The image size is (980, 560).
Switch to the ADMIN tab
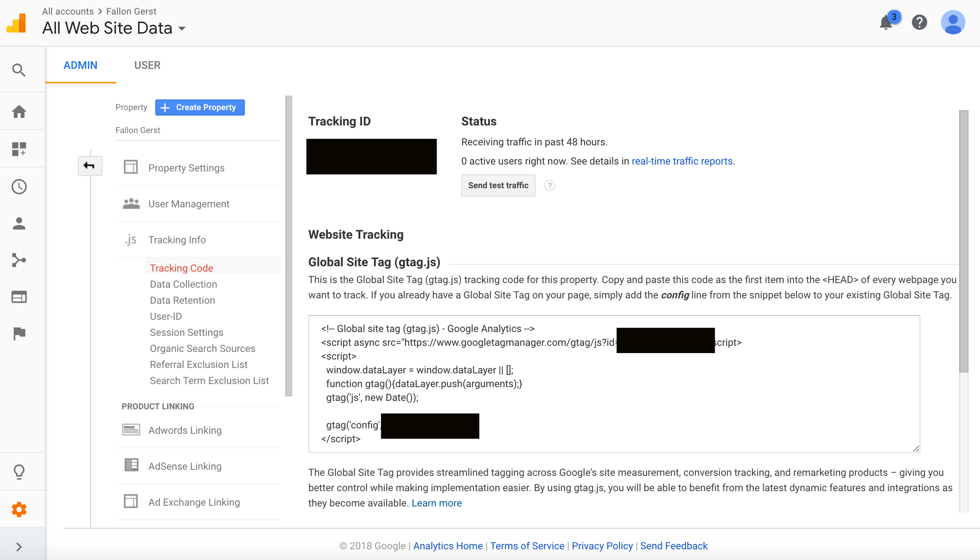(80, 65)
